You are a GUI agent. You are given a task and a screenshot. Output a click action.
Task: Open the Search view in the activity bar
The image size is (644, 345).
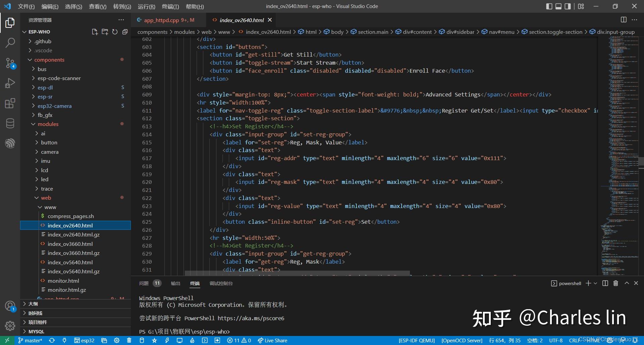(x=10, y=43)
